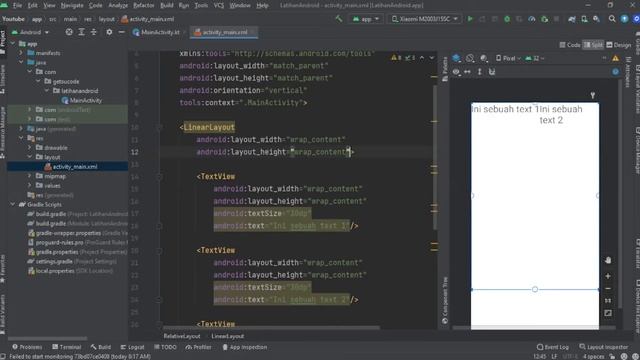This screenshot has height=360, width=640.
Task: Open the SDK Manager icon
Action: pos(597,19)
